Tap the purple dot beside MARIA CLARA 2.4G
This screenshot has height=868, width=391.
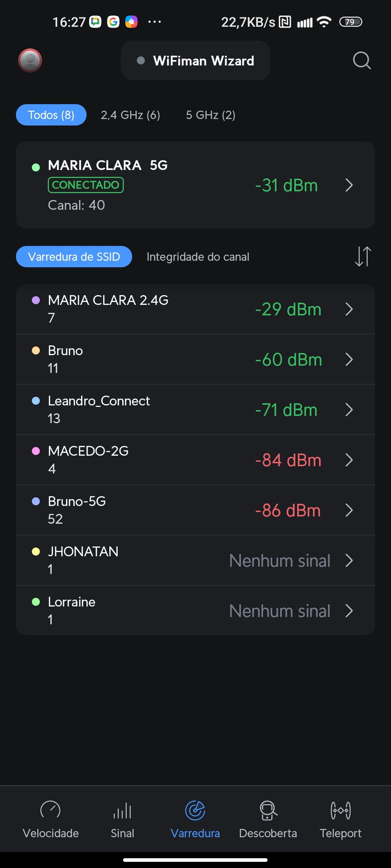pyautogui.click(x=36, y=300)
